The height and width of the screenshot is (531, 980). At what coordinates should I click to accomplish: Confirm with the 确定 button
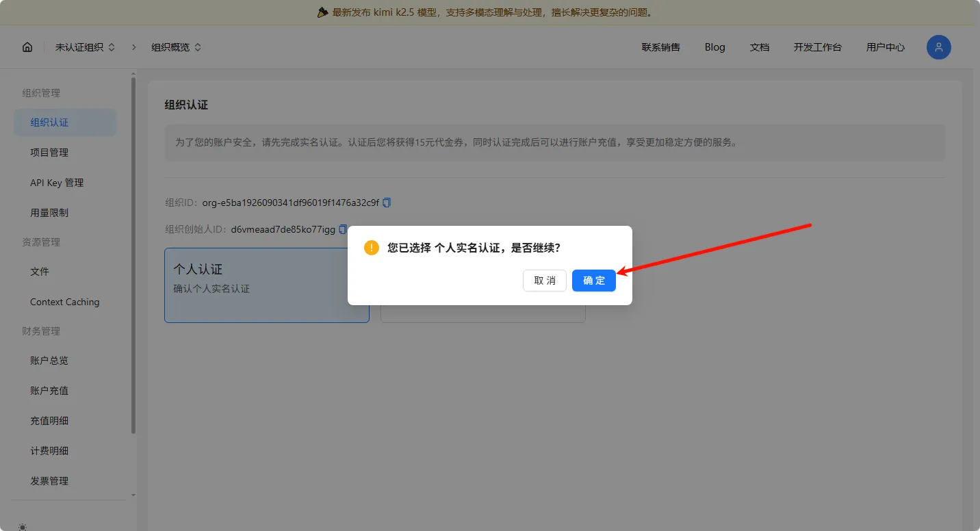tap(593, 281)
